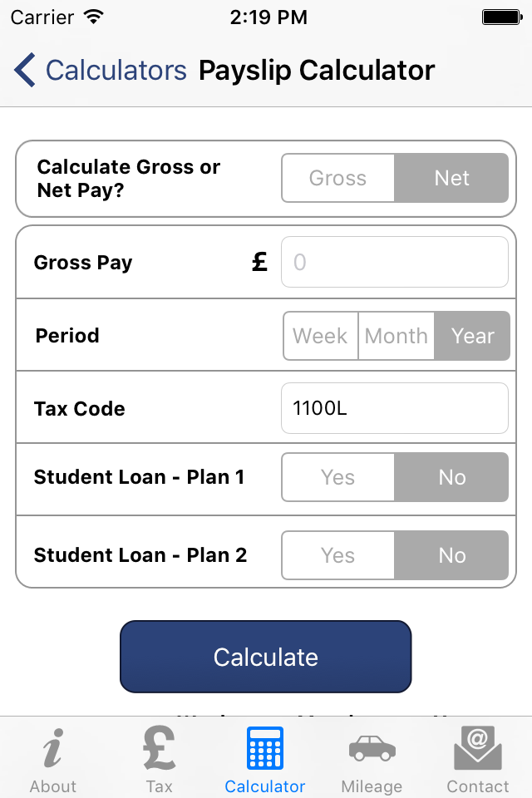Select Net in pay type toggle
The image size is (532, 798).
451,178
